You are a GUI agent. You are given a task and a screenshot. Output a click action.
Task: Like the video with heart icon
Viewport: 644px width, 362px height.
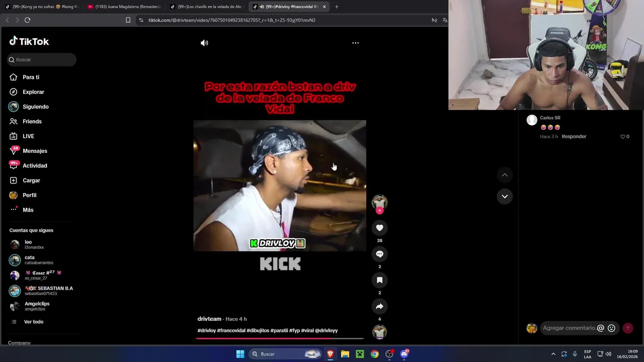pos(379,228)
